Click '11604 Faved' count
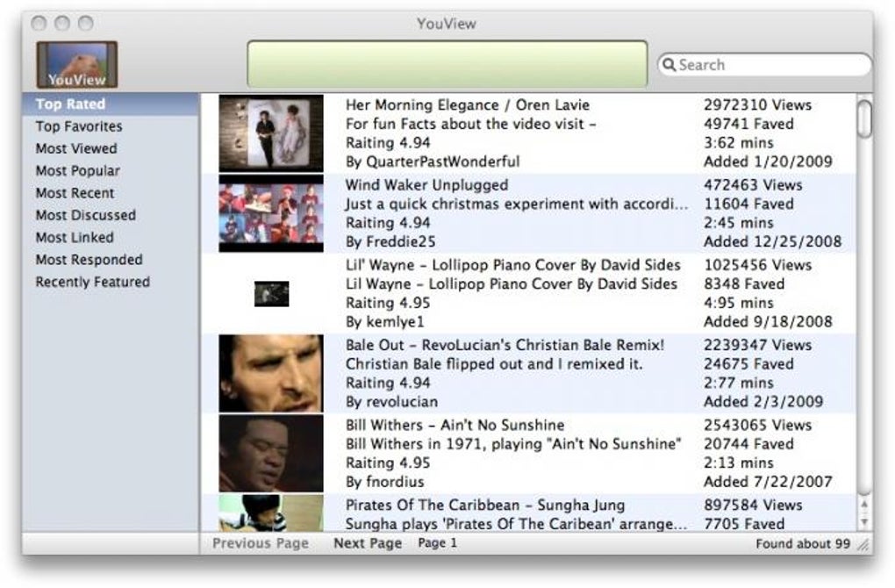 point(748,204)
